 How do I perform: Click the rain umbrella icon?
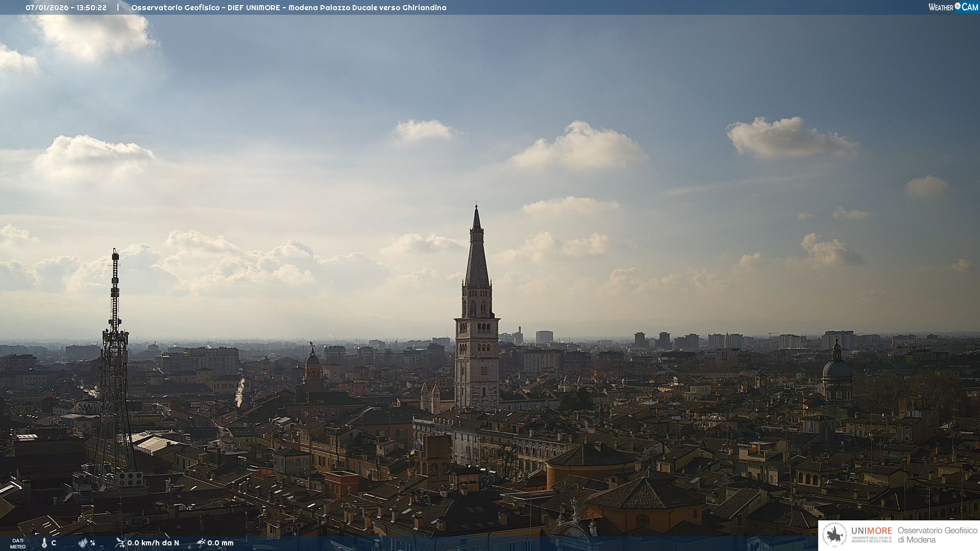pos(201,543)
